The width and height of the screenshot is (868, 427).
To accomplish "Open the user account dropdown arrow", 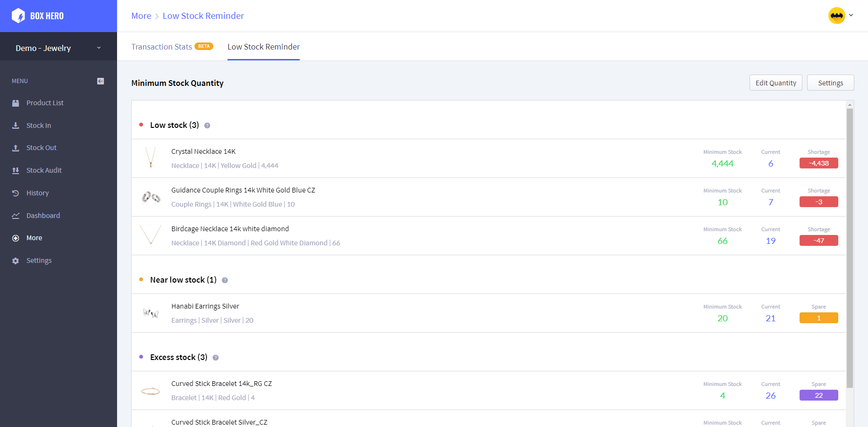I will click(851, 15).
